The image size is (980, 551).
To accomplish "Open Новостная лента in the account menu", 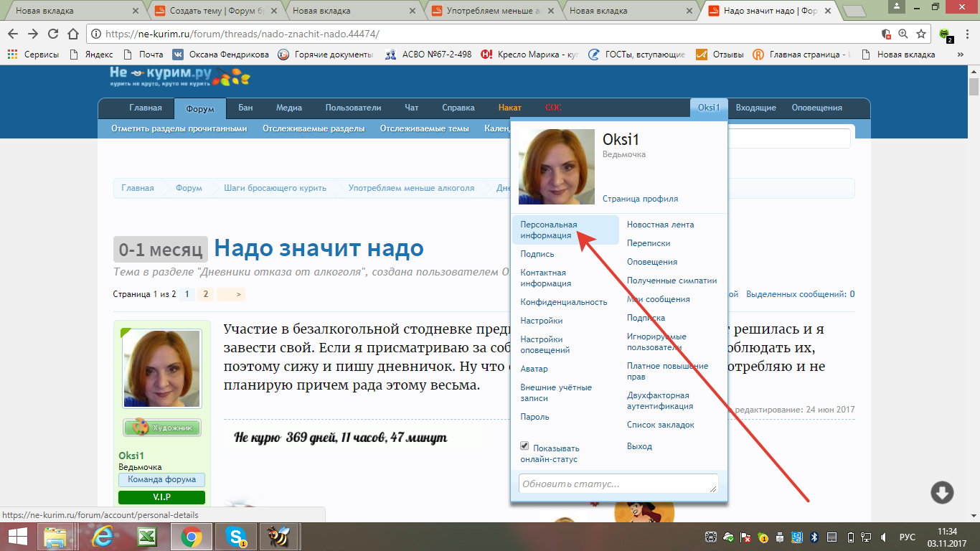I will pyautogui.click(x=660, y=225).
